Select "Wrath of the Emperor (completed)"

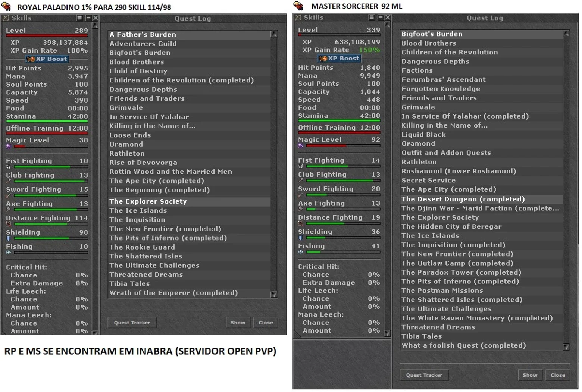pyautogui.click(x=190, y=293)
